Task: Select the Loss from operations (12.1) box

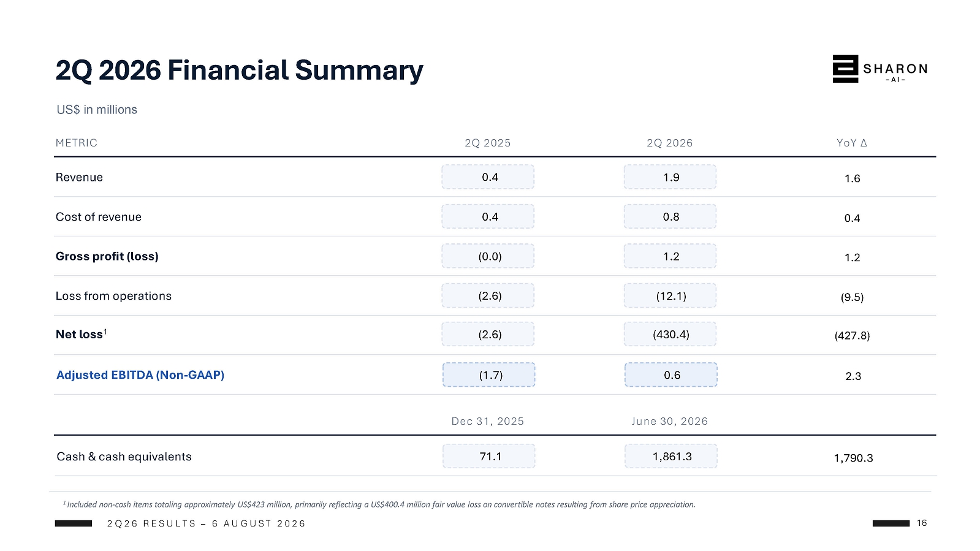Action: pos(670,295)
